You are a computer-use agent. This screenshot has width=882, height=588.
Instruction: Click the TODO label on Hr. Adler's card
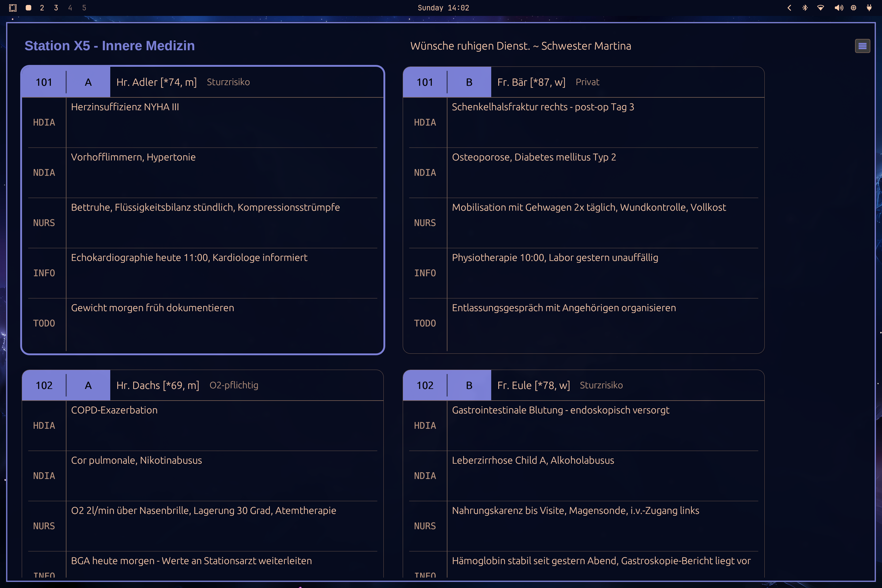[44, 323]
